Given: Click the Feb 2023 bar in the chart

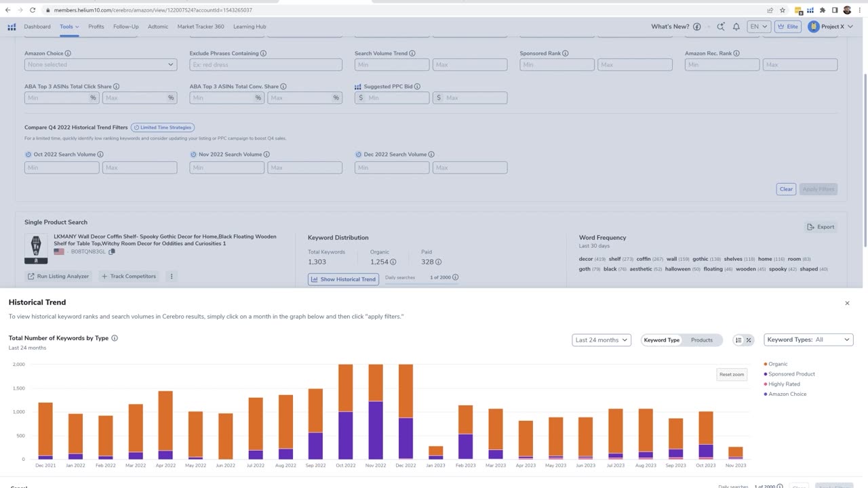Looking at the screenshot, I should coord(465,432).
